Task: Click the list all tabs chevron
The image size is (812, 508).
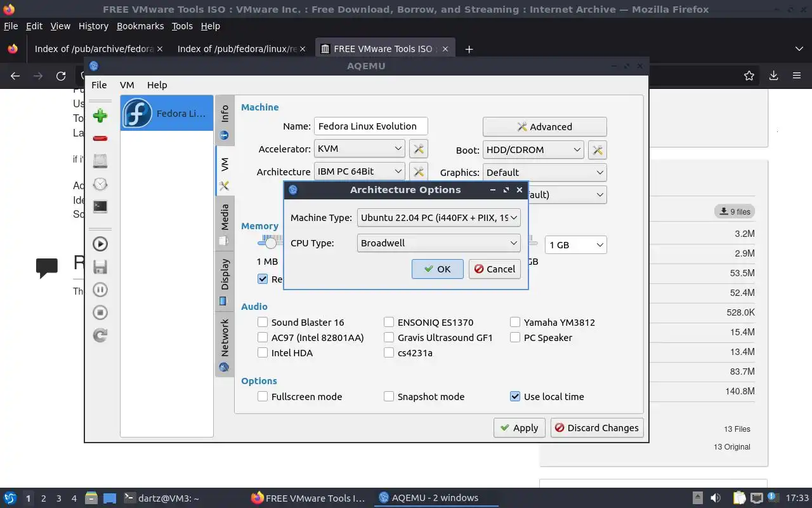Action: coord(799,49)
